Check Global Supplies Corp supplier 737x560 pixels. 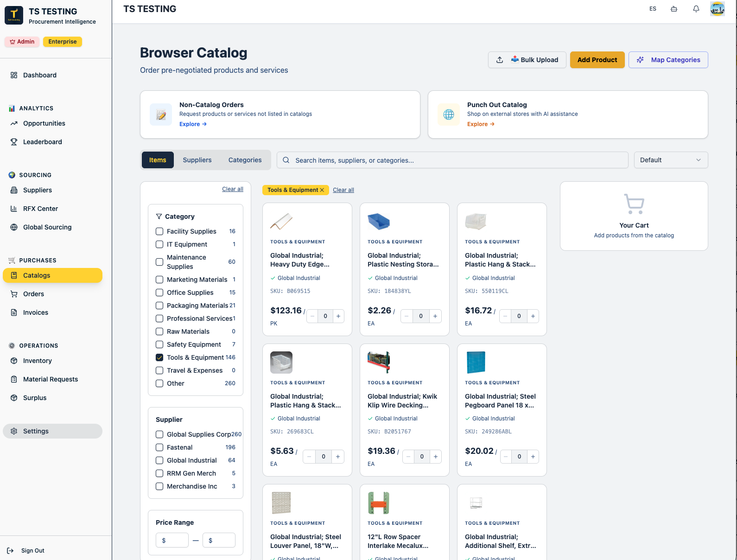point(159,434)
